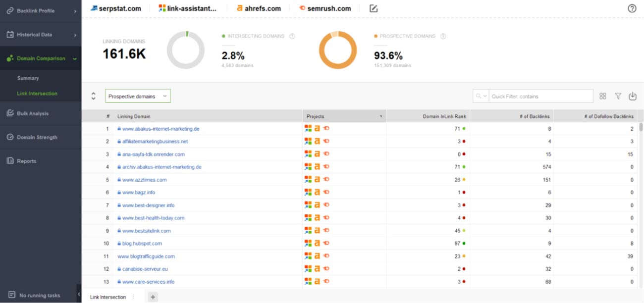Click the No running tasks status icon
Viewport: 644px width, 303px height.
point(12,295)
